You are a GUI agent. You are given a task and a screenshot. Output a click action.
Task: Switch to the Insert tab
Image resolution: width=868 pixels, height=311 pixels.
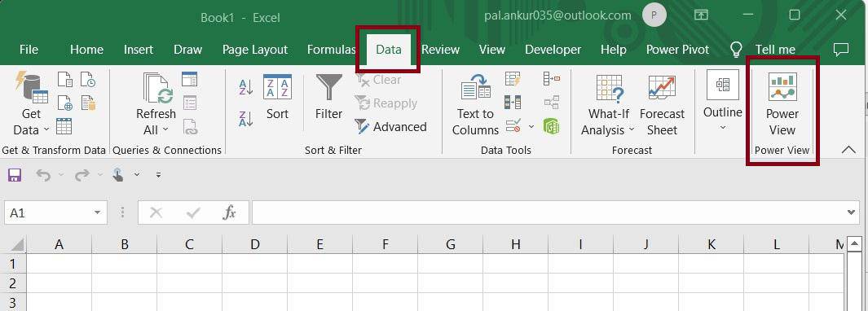139,49
